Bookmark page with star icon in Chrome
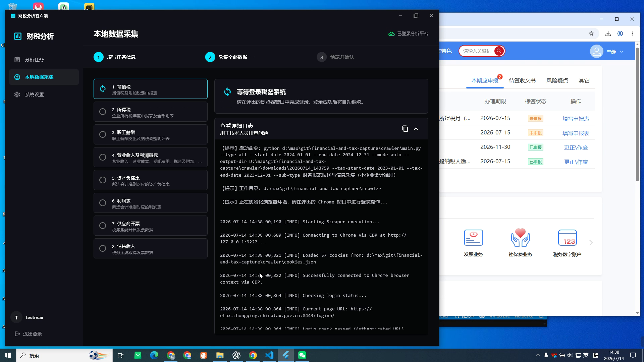 coord(591,34)
